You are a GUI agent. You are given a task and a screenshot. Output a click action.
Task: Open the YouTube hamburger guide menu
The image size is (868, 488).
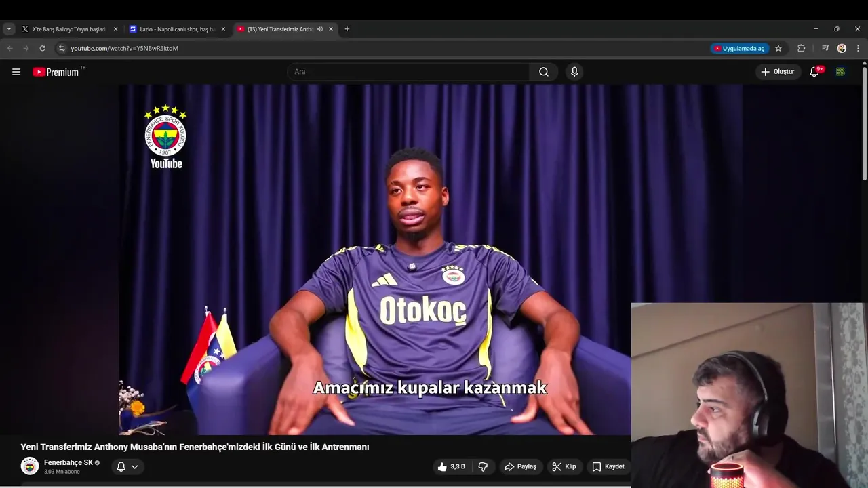16,72
